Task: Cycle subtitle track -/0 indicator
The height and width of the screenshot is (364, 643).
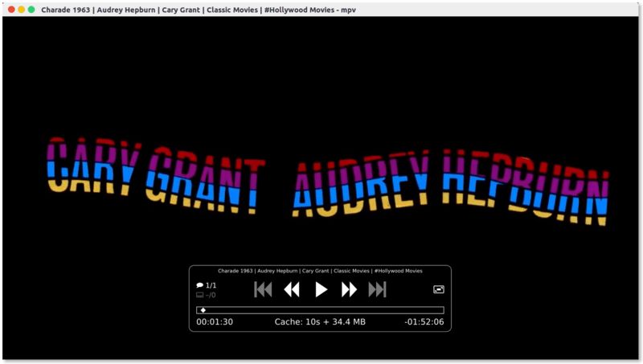Action: coord(207,295)
